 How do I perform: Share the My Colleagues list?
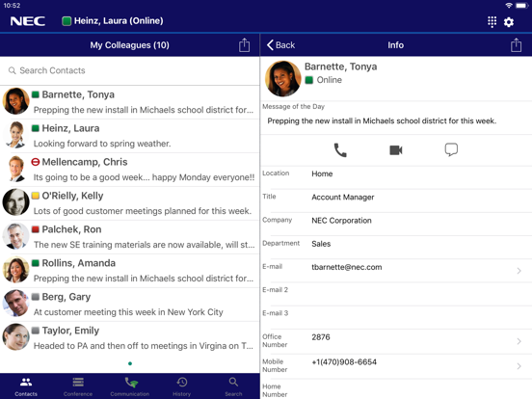[x=244, y=44]
